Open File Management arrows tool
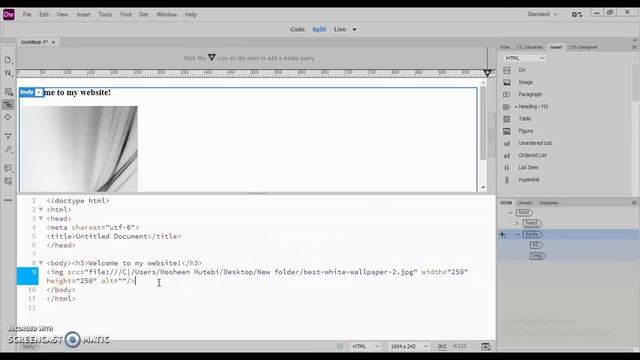This screenshot has width=640, height=360. 8,73
